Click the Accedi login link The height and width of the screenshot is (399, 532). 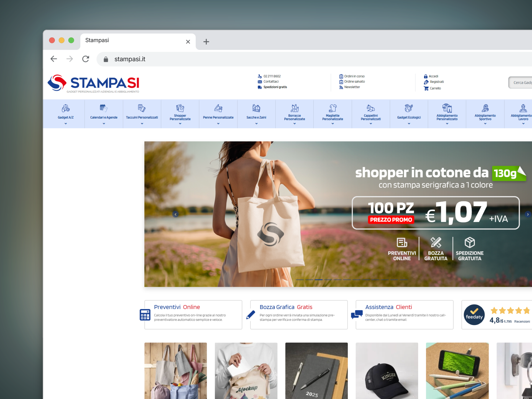433,76
